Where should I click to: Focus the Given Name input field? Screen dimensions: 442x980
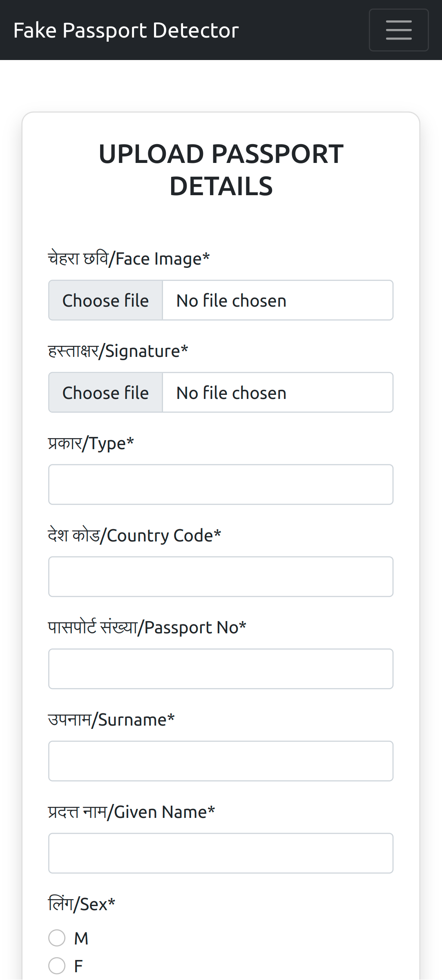click(221, 854)
